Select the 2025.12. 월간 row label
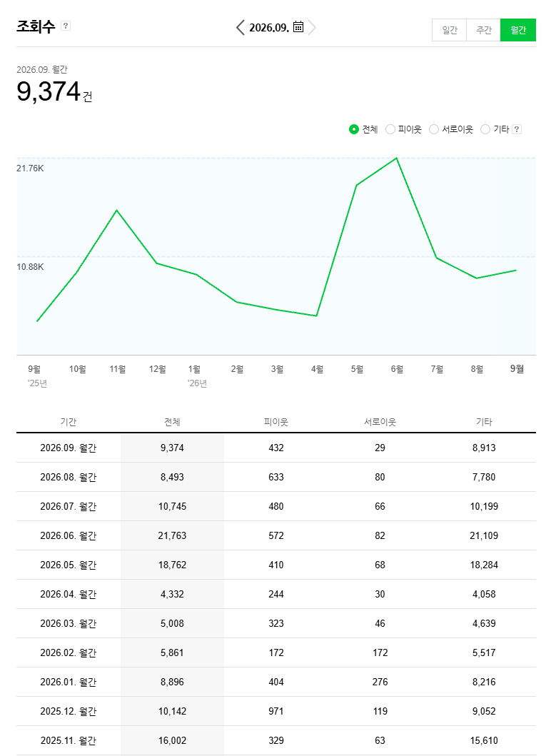 click(x=69, y=711)
